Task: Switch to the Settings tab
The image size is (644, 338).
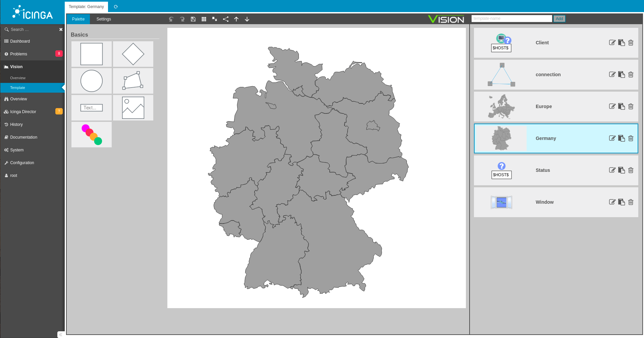Action: click(104, 19)
